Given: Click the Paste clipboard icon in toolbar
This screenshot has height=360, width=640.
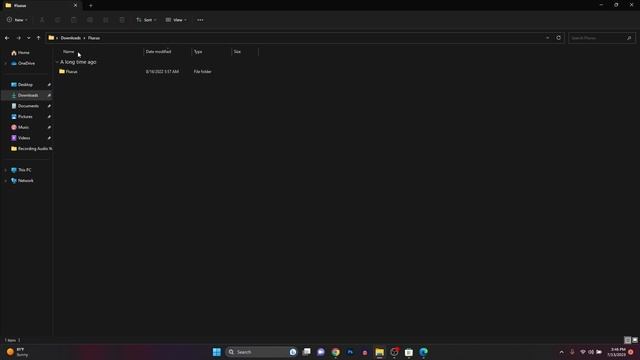Looking at the screenshot, I should 74,20.
